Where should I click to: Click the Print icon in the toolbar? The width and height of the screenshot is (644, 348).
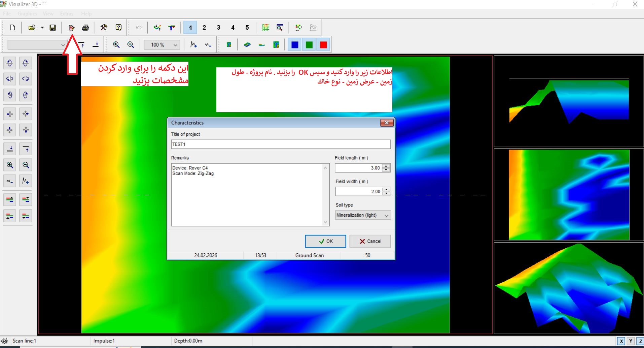click(85, 28)
